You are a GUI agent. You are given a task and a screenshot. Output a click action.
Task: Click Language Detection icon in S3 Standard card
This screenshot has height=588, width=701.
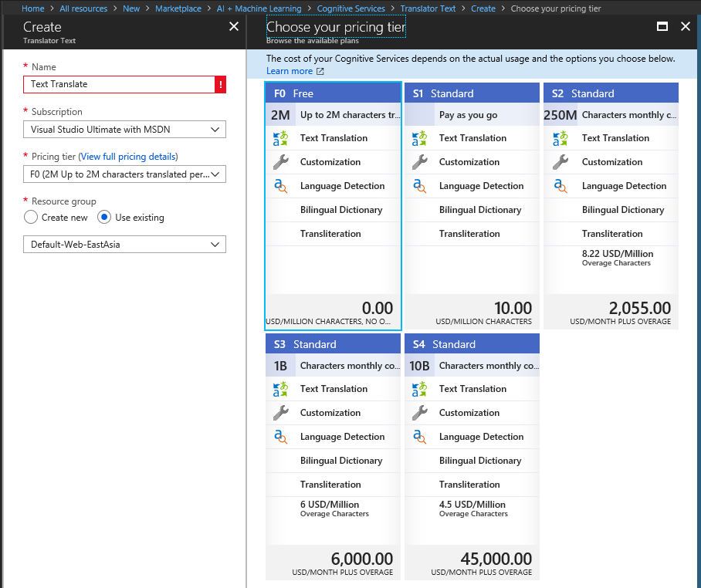(280, 436)
